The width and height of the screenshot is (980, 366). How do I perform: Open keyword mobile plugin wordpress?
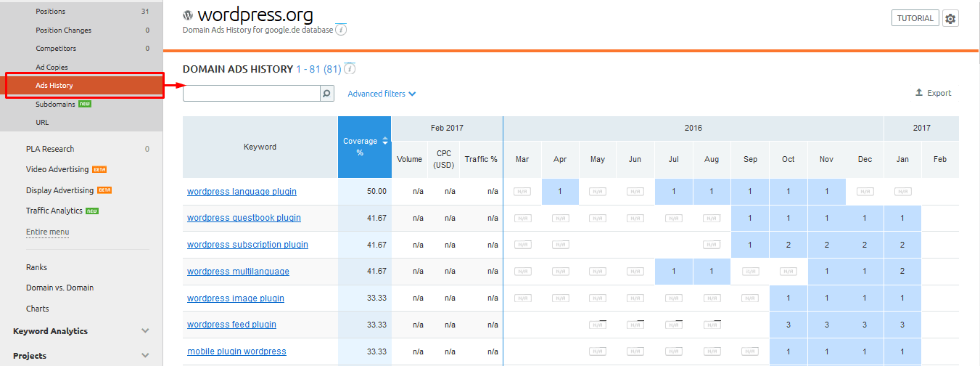click(236, 351)
